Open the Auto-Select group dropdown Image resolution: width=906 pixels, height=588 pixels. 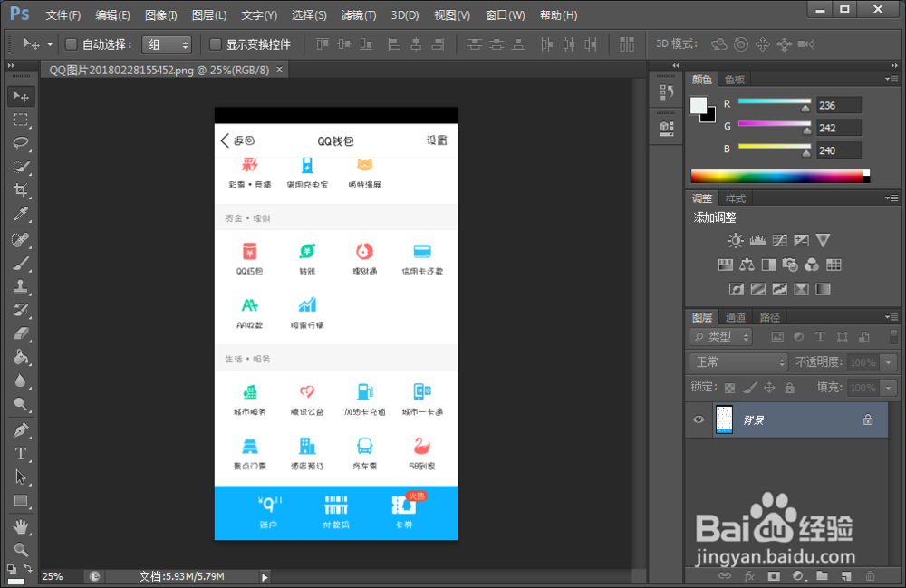pos(167,44)
